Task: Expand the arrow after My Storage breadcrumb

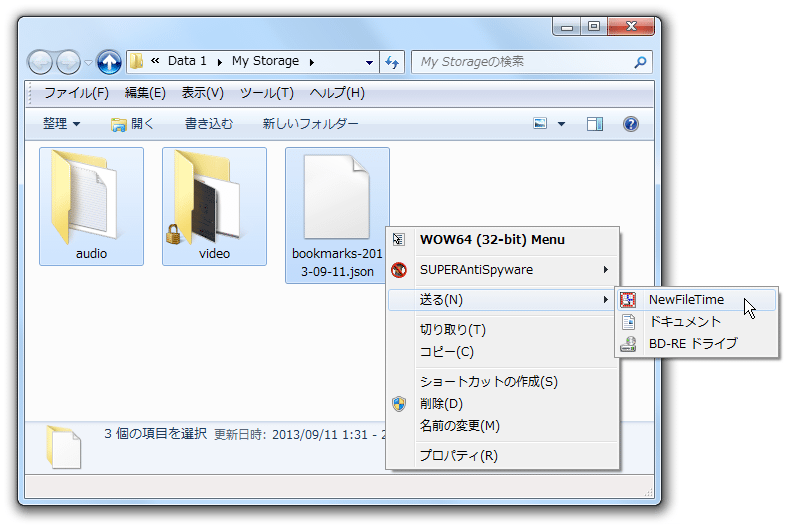Action: tap(312, 62)
